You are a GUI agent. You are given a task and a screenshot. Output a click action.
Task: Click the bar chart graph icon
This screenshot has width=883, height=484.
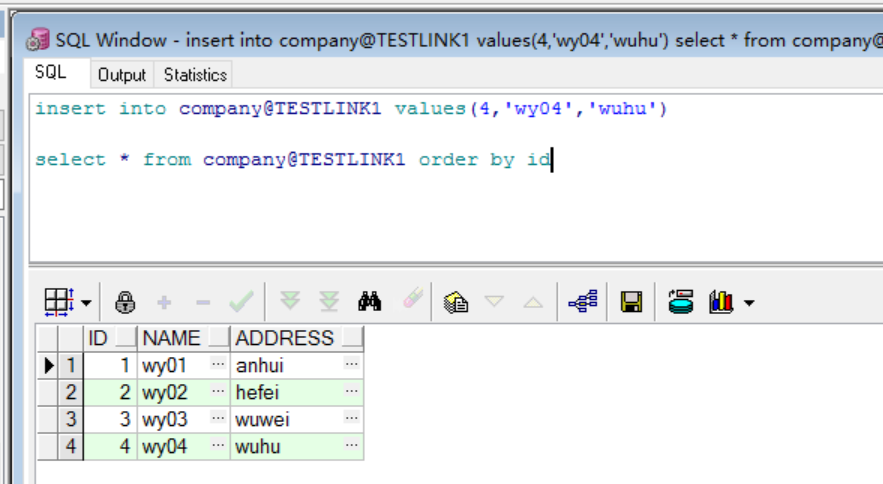[721, 302]
